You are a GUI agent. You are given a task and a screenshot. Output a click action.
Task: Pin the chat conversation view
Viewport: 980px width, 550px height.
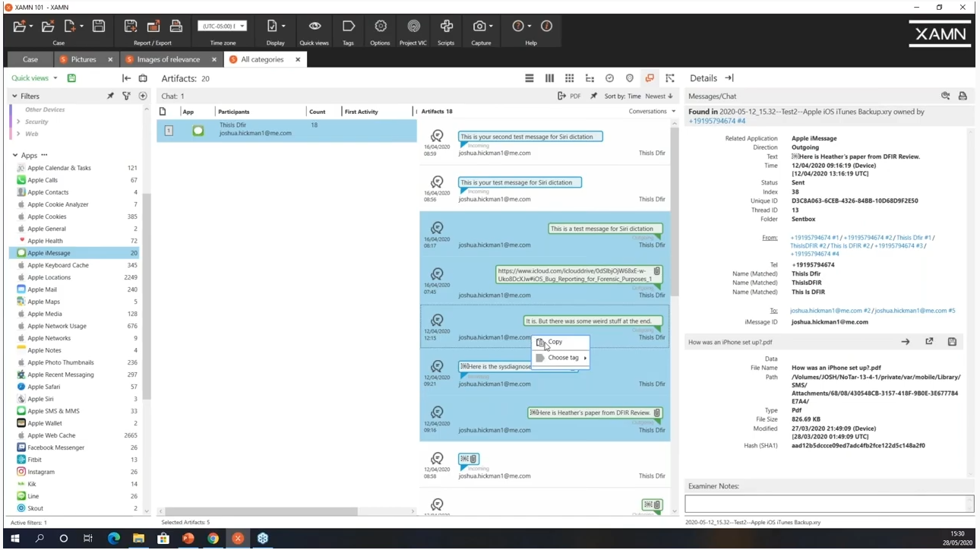pos(593,96)
